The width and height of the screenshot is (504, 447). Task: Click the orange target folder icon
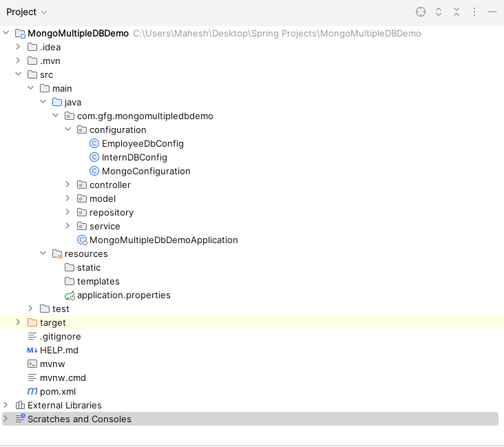tap(32, 322)
